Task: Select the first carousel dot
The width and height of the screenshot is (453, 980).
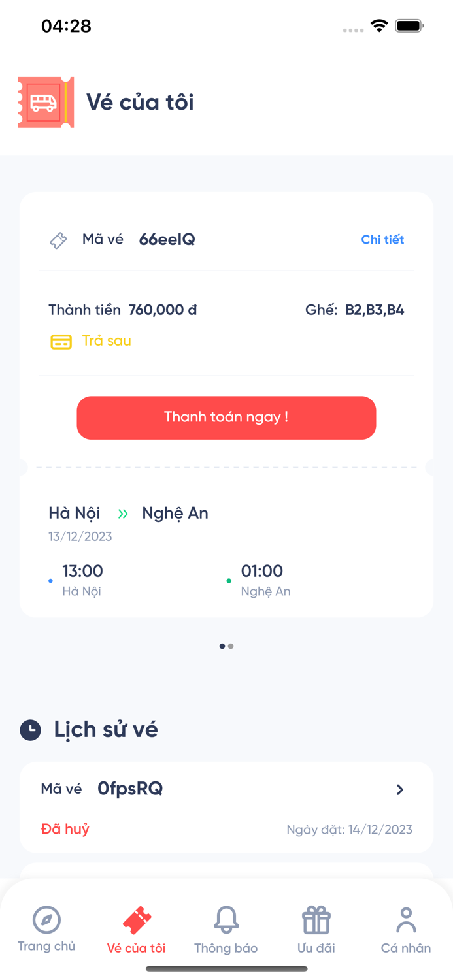Action: pyautogui.click(x=222, y=645)
